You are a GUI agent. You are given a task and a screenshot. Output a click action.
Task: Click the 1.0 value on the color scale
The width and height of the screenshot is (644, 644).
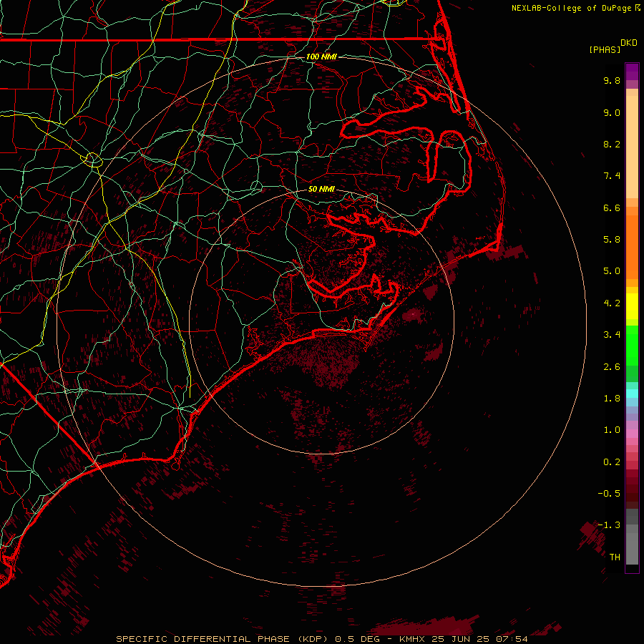click(x=612, y=430)
